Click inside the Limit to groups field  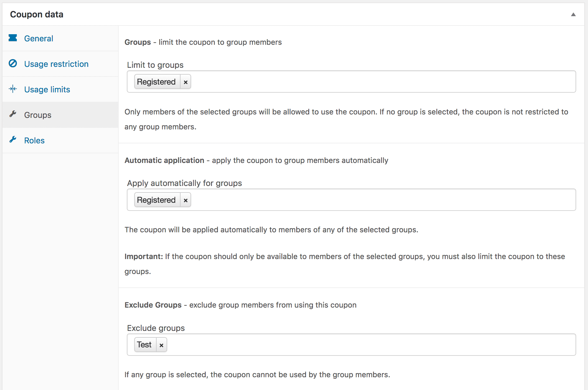tap(373, 82)
